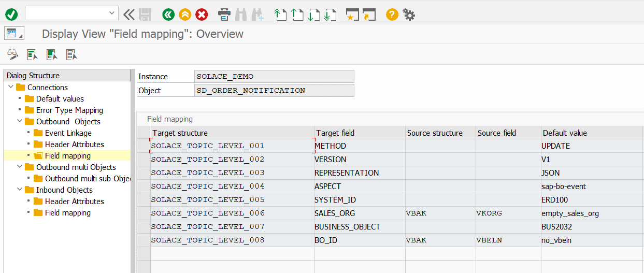Select row SOLACE_TOPIC_LEVEL_001 using its row selector

(144, 146)
